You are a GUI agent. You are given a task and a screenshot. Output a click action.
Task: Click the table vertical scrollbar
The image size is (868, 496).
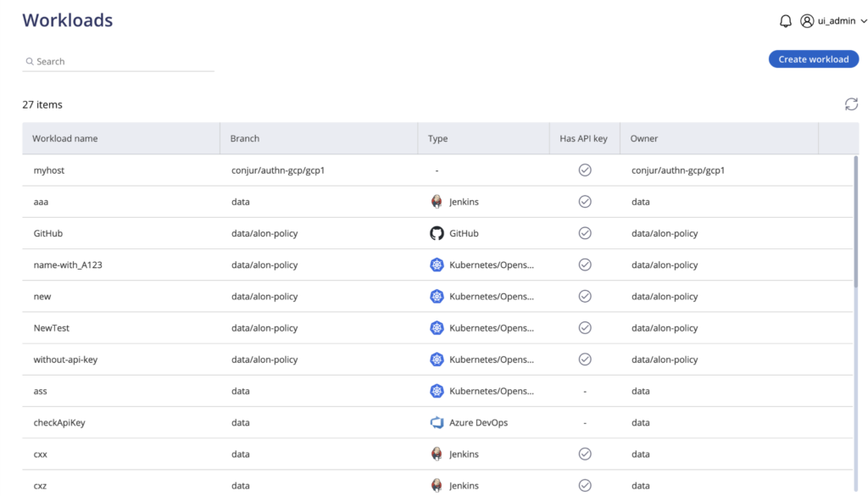(856, 221)
